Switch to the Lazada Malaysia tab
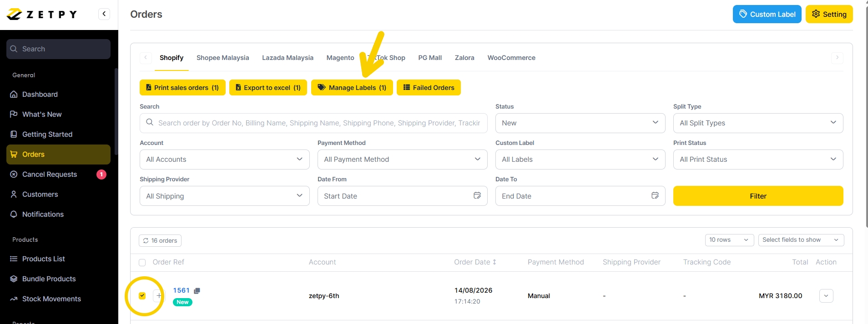Image resolution: width=868 pixels, height=324 pixels. tap(288, 58)
